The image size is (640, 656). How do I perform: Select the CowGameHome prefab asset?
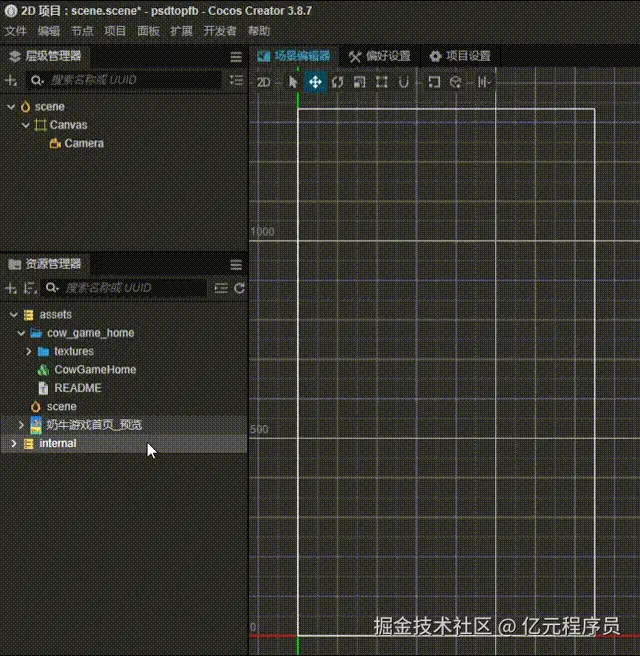pyautogui.click(x=95, y=370)
